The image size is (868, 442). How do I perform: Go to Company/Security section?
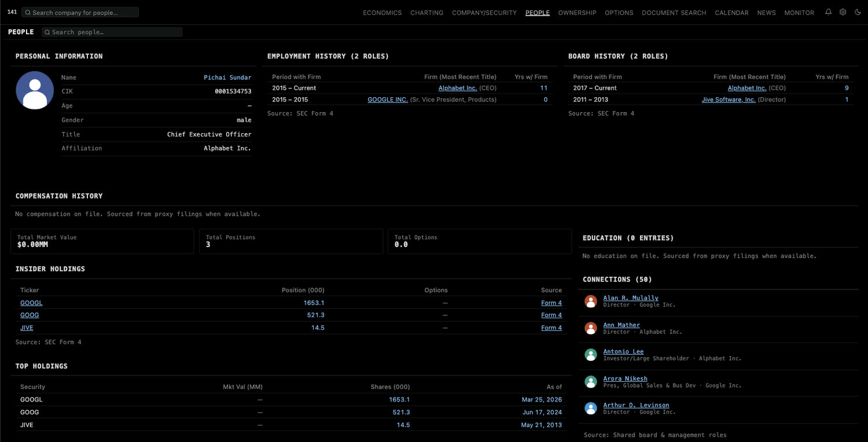tap(484, 13)
